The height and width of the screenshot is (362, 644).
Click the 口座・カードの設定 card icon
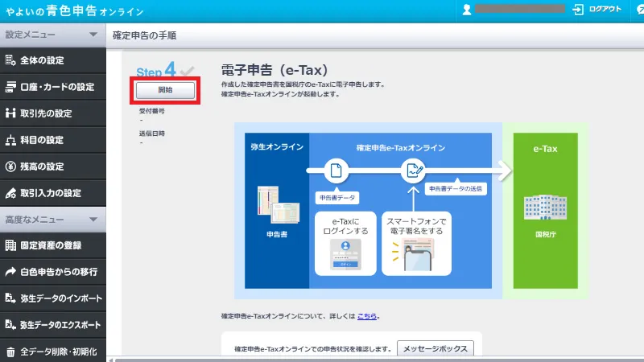[10, 87]
